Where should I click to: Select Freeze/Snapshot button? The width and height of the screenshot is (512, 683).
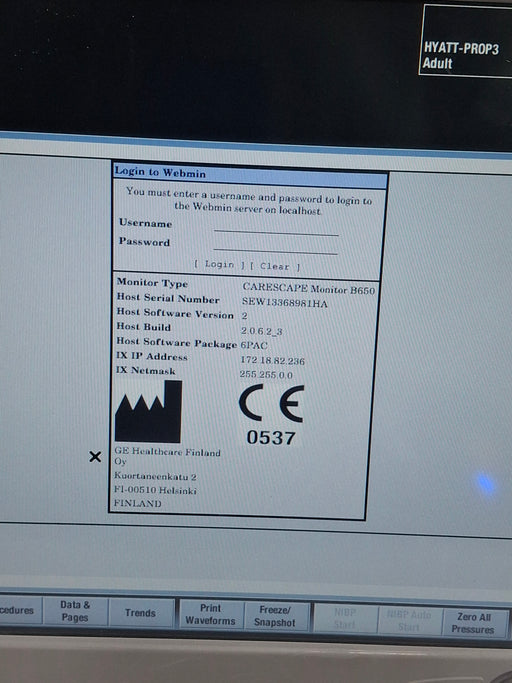point(275,616)
